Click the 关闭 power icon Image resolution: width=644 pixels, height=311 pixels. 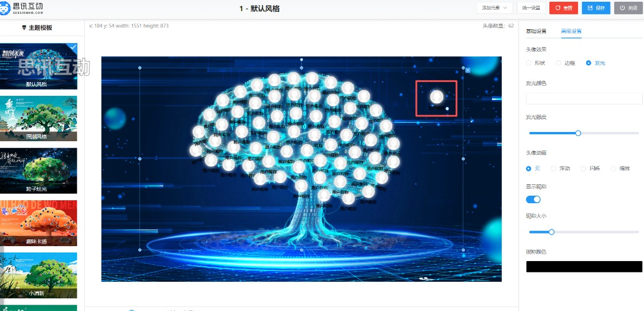pyautogui.click(x=623, y=8)
